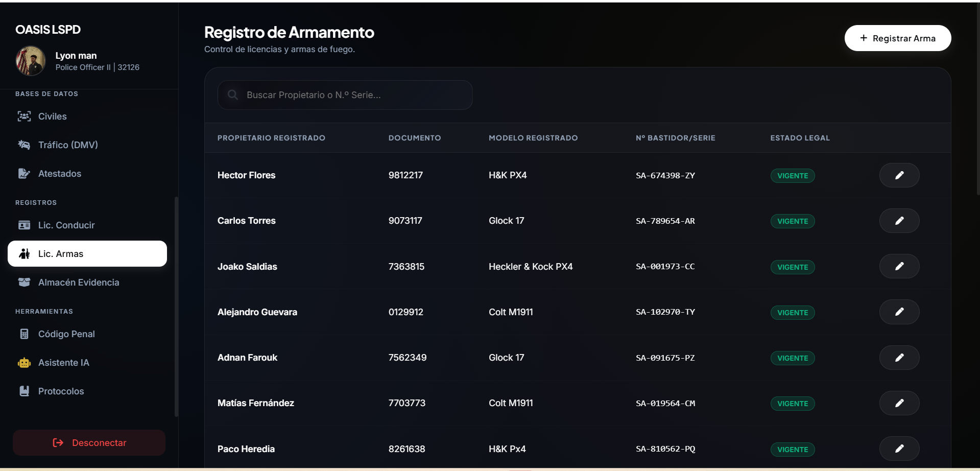Click the Almacén Evidencia box icon
Screen dimensions: 980x471
point(24,282)
